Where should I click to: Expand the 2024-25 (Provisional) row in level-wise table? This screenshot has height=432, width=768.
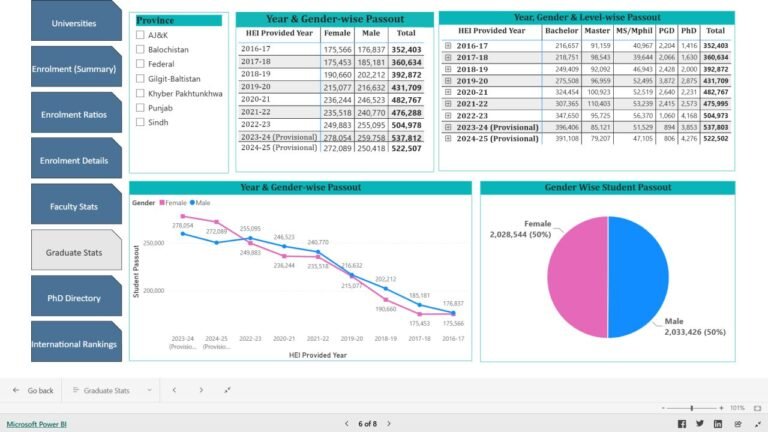tap(448, 139)
